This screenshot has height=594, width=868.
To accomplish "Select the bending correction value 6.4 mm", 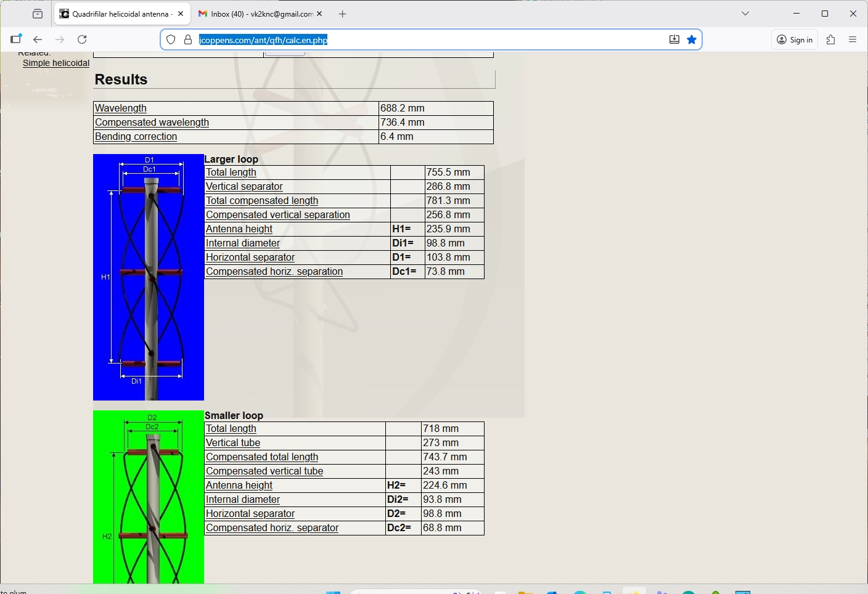I will click(397, 136).
